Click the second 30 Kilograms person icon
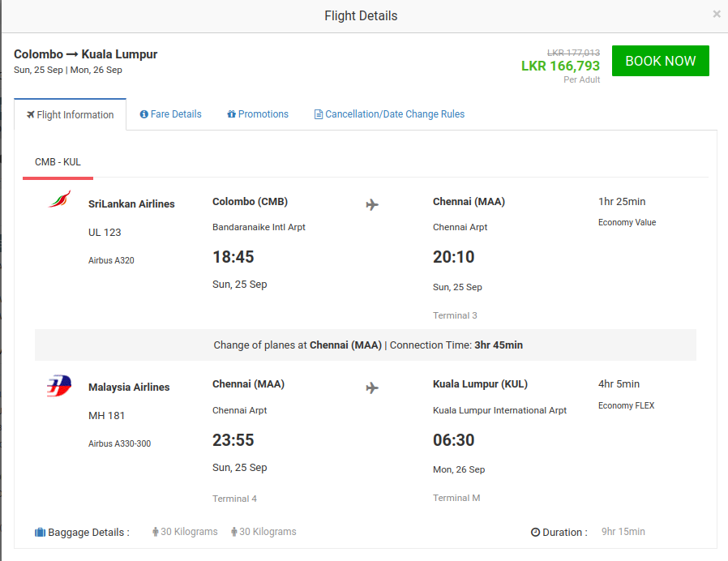The width and height of the screenshot is (728, 561). 234,532
